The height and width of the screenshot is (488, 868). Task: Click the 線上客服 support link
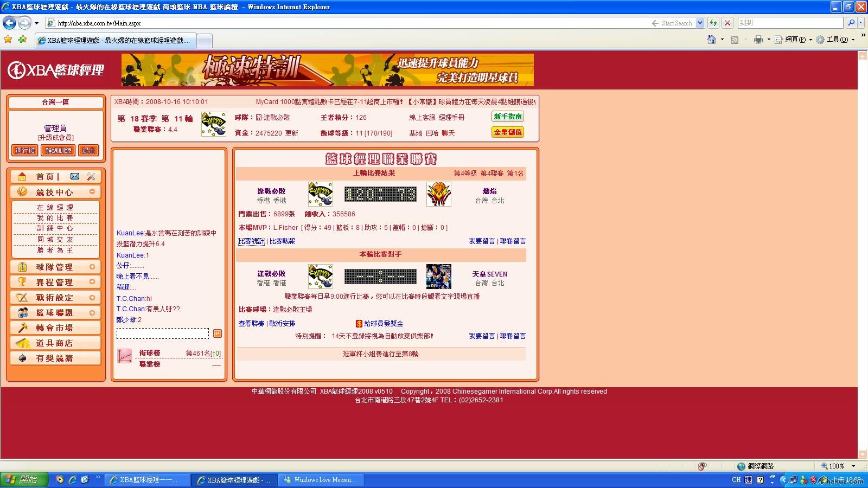click(422, 117)
